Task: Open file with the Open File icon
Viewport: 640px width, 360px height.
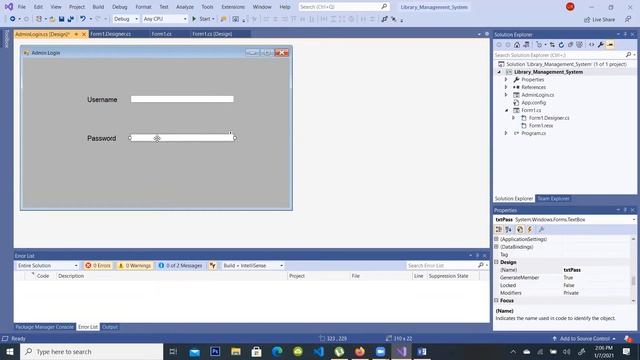Action: coord(52,19)
